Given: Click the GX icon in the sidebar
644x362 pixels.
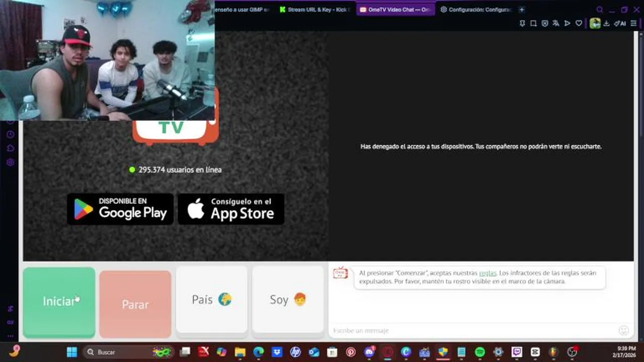Looking at the screenshot, I should point(10,322).
